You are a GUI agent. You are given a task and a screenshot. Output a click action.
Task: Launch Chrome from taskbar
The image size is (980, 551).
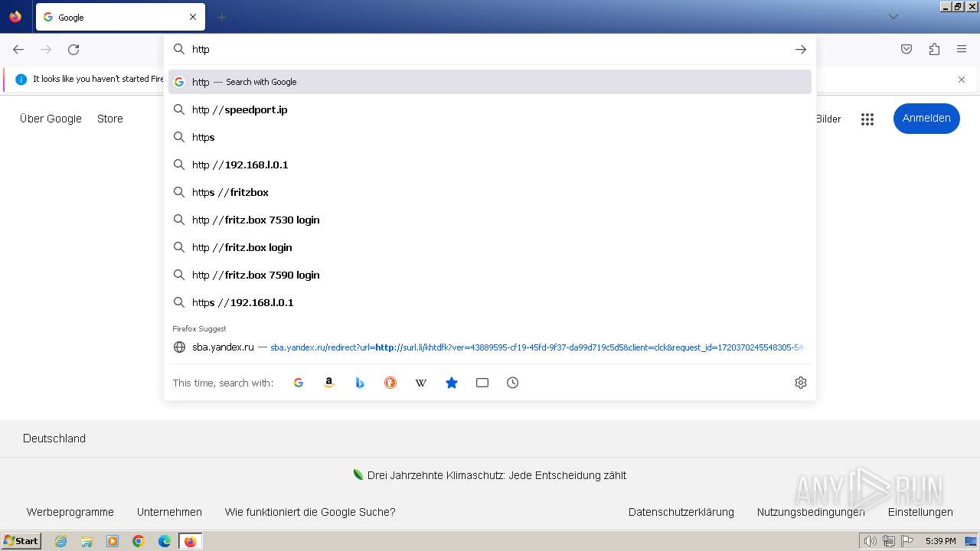click(139, 541)
